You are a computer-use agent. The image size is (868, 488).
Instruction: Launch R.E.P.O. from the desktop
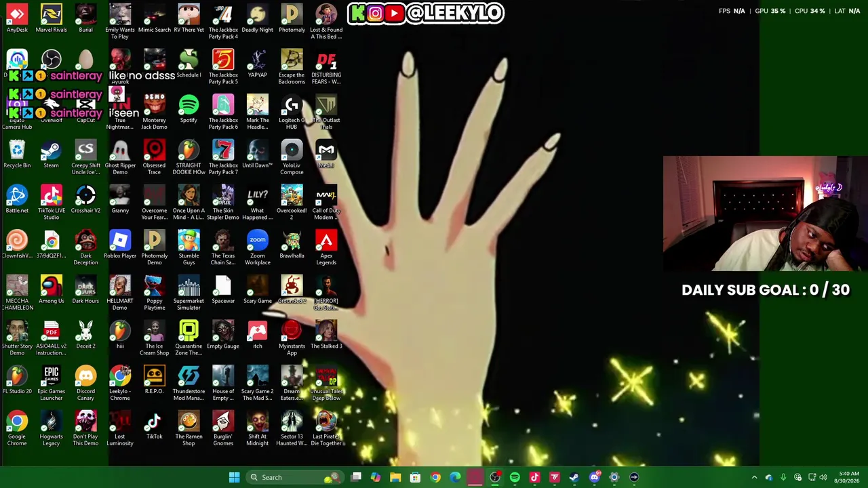pos(155,380)
